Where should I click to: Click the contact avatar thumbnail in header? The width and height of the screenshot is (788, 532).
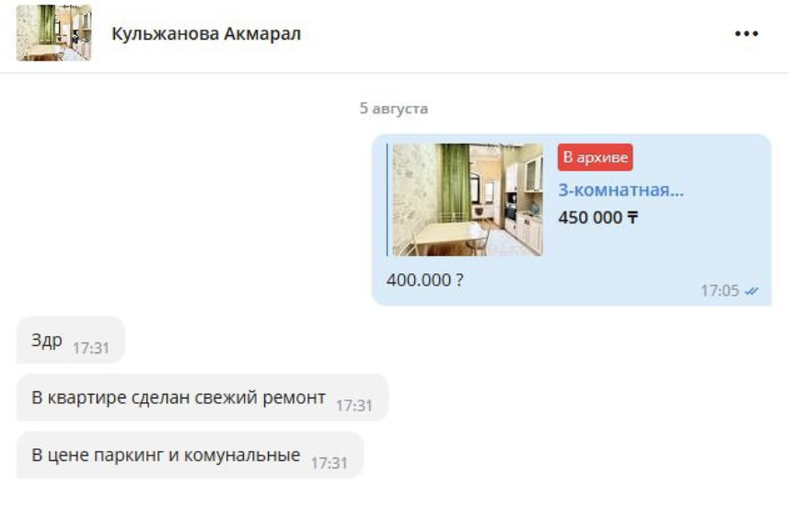click(53, 33)
